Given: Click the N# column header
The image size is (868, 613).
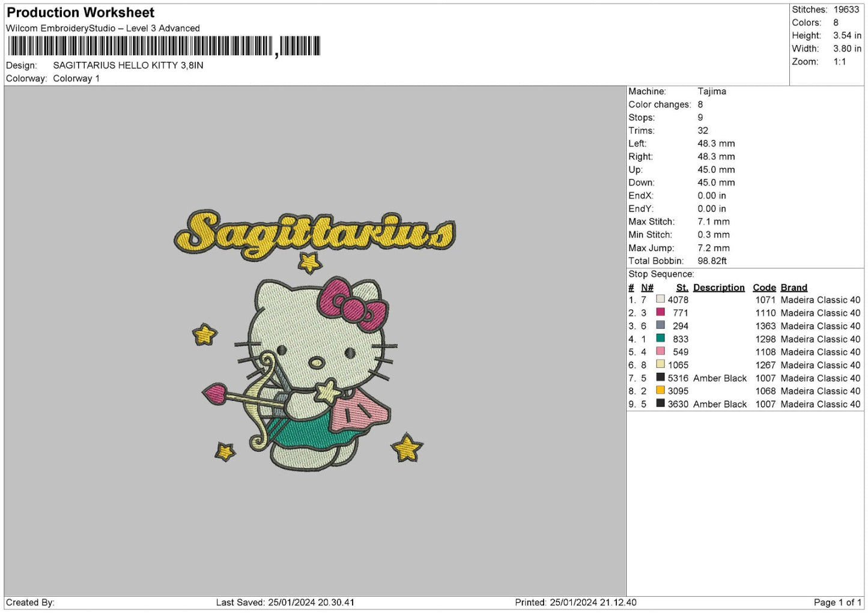Looking at the screenshot, I should 647,288.
